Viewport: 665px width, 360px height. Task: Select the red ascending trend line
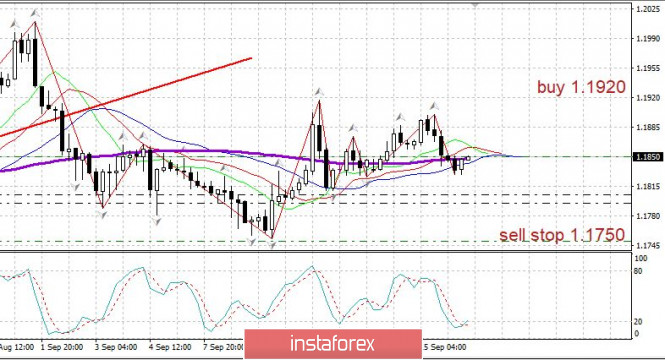(x=126, y=97)
